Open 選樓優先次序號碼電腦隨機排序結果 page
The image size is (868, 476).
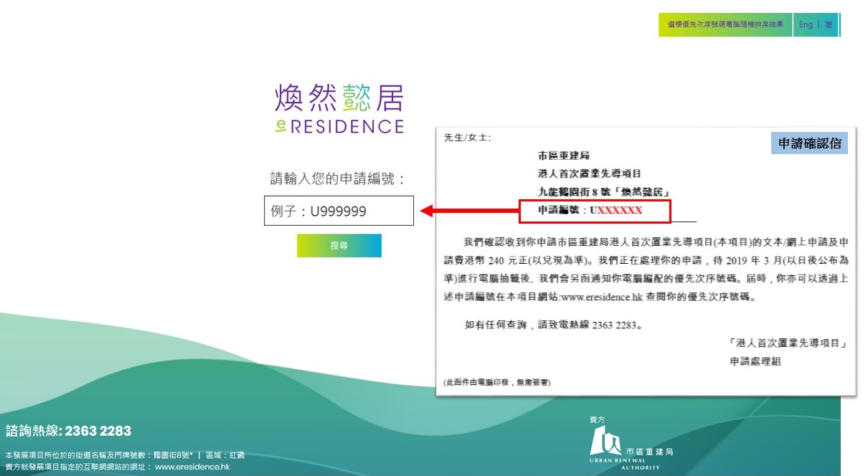[x=725, y=24]
